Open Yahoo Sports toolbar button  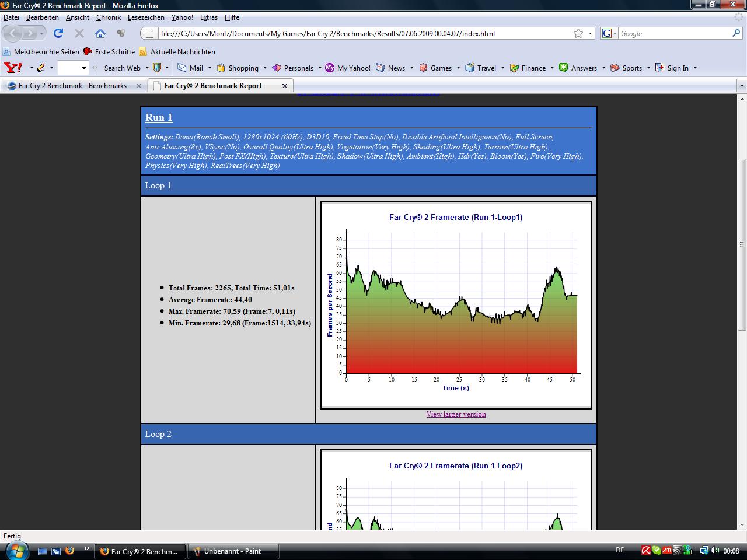626,68
